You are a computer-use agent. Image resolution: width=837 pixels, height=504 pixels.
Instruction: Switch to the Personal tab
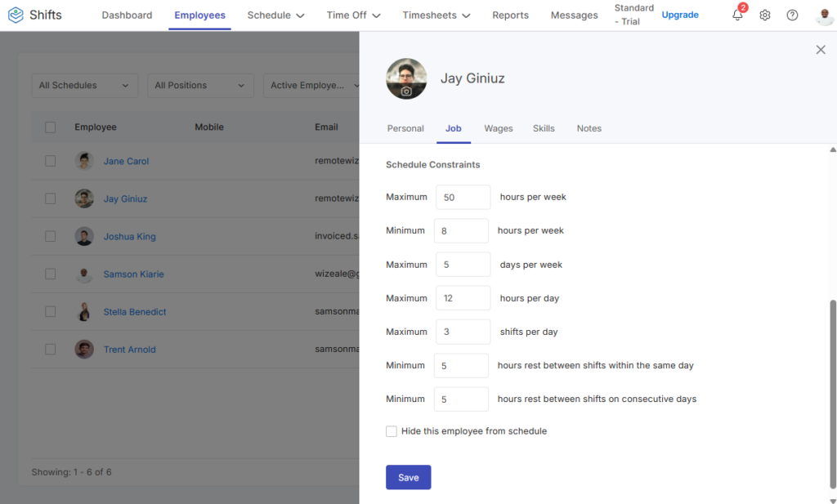[x=405, y=128]
